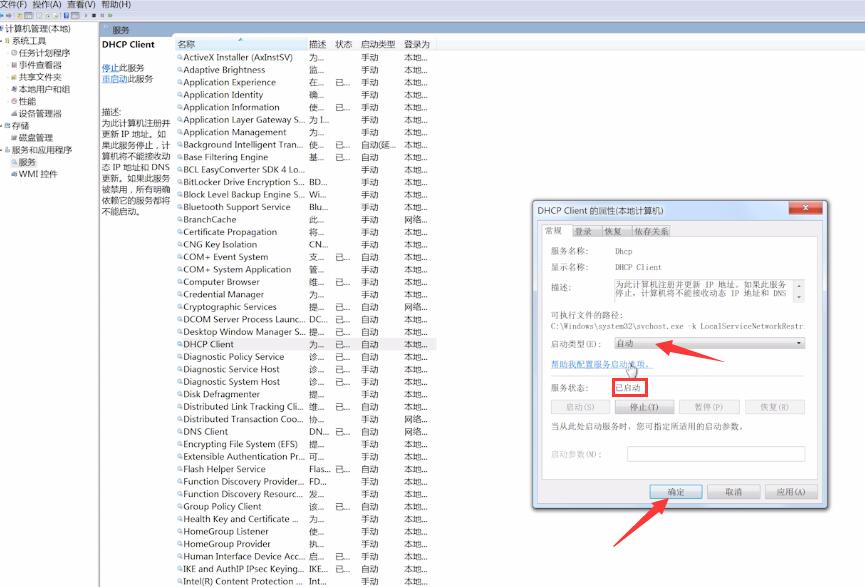This screenshot has width=865, height=587.
Task: Sort services by 登录为 column header
Action: click(x=417, y=44)
